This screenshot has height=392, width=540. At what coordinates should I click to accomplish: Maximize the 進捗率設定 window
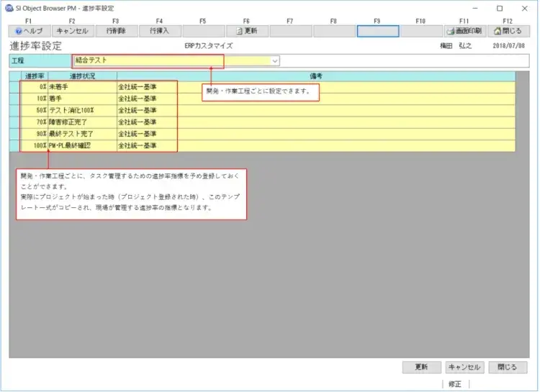pos(500,8)
